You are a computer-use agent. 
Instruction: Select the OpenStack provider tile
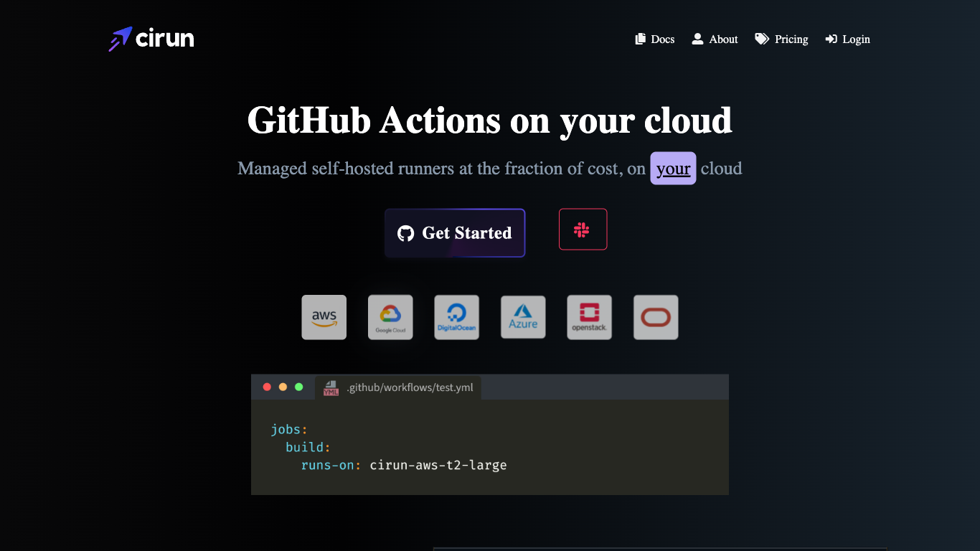click(x=590, y=317)
